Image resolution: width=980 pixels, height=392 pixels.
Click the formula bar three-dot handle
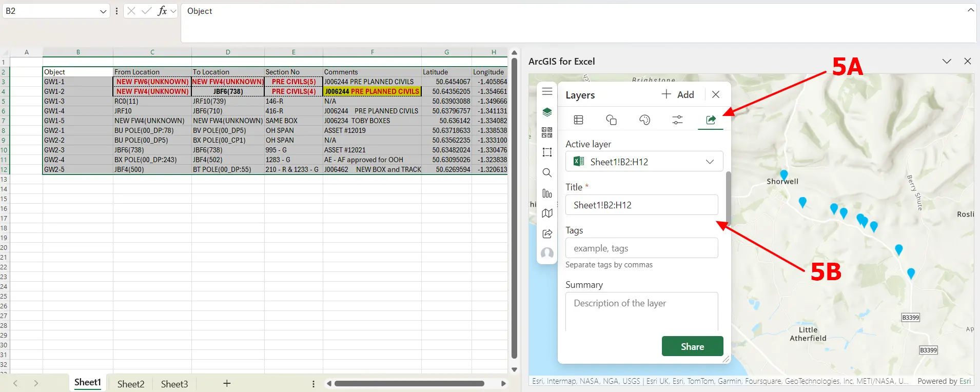tap(117, 11)
